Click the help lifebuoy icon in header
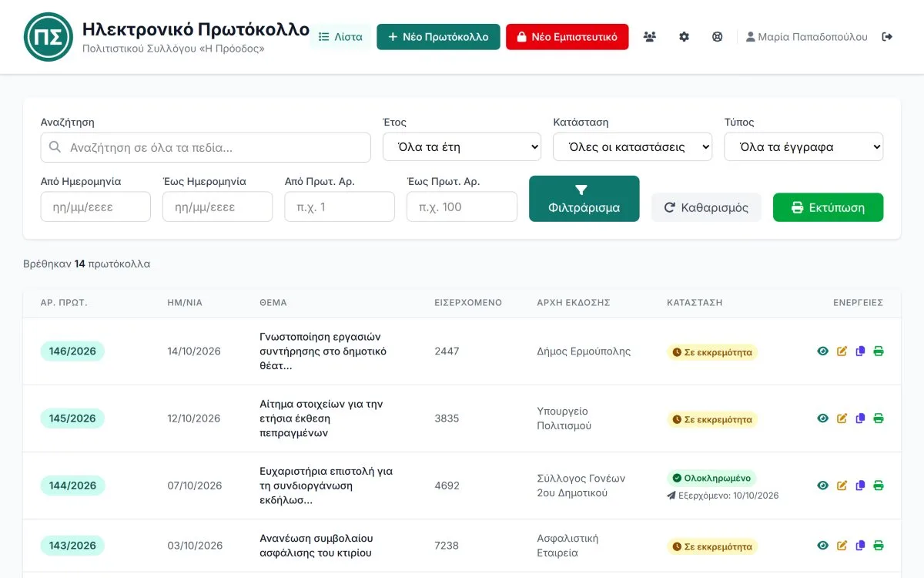This screenshot has height=578, width=924. [718, 37]
